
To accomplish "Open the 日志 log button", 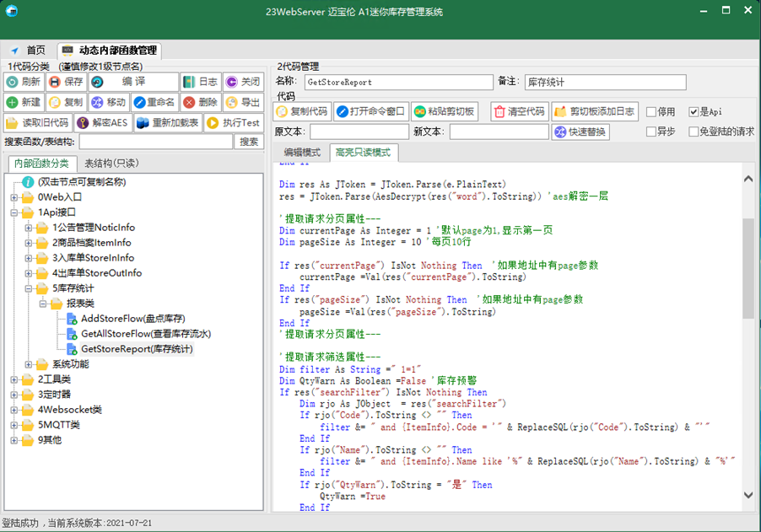I will 201,82.
